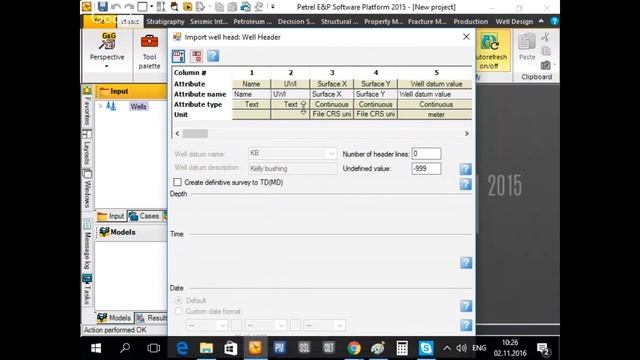640x360 pixels.
Task: Open Google Chrome from taskbar
Action: (x=354, y=348)
